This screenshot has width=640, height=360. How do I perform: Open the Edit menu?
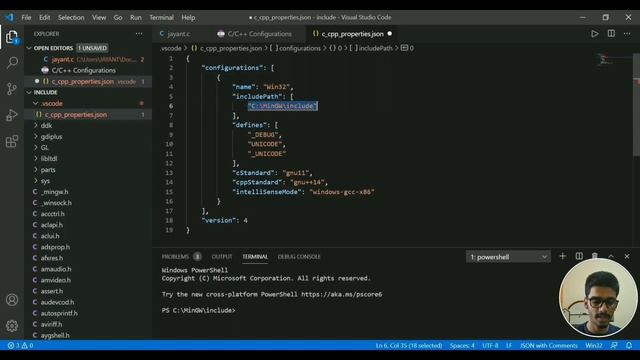[x=44, y=18]
